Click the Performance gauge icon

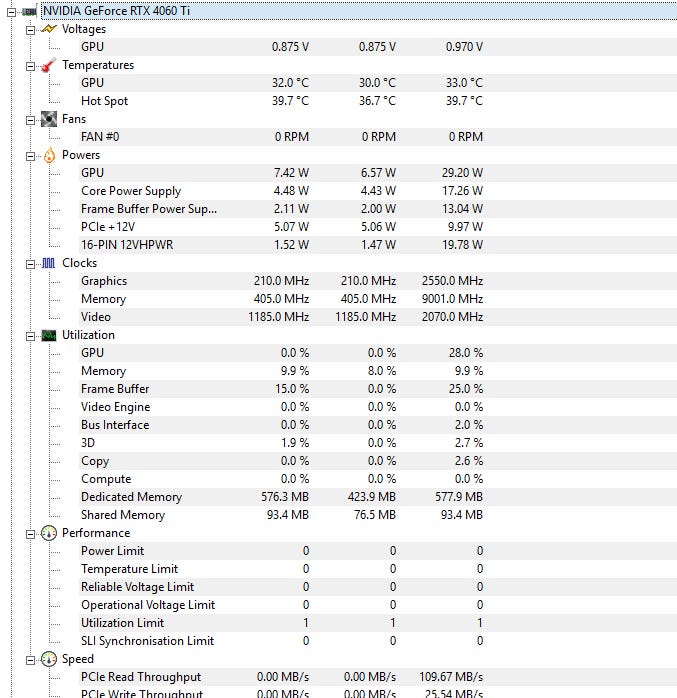coord(49,533)
